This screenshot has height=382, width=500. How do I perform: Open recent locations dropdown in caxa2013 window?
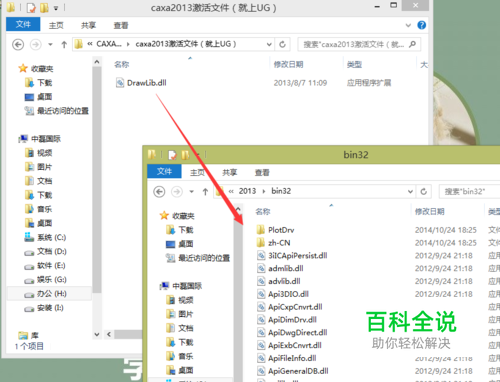(50, 44)
